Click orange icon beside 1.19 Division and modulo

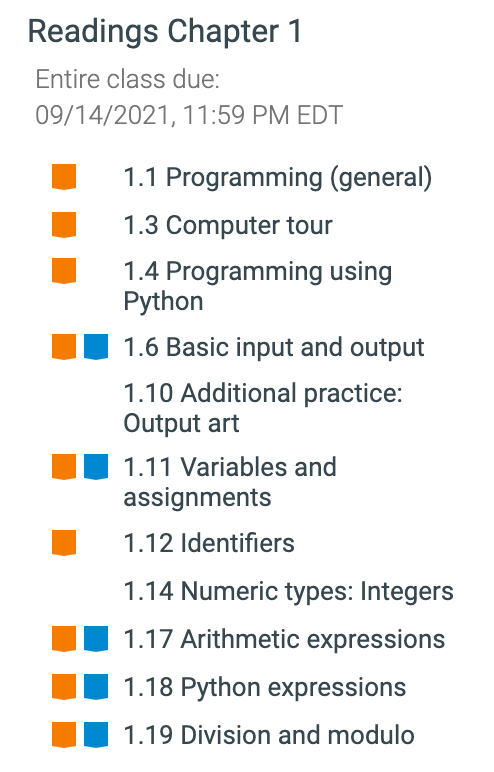[x=64, y=735]
